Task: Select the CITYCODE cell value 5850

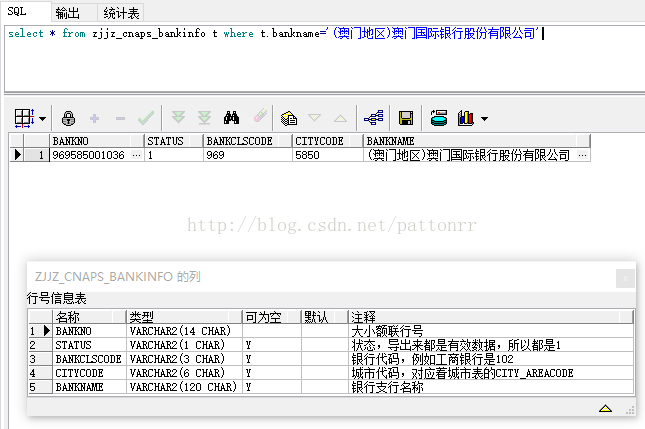Action: click(327, 155)
